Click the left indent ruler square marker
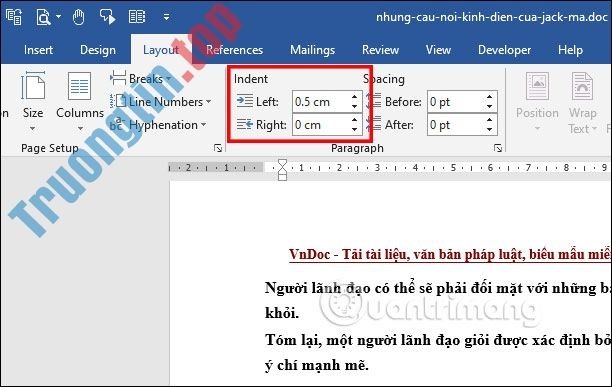The width and height of the screenshot is (612, 387). click(x=282, y=177)
